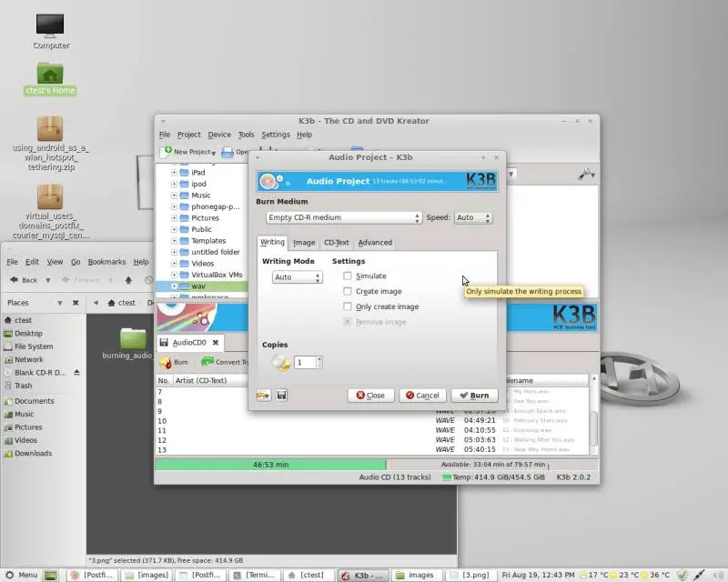Click the Close button in Audio Project dialog
This screenshot has height=582, width=728.
(370, 395)
